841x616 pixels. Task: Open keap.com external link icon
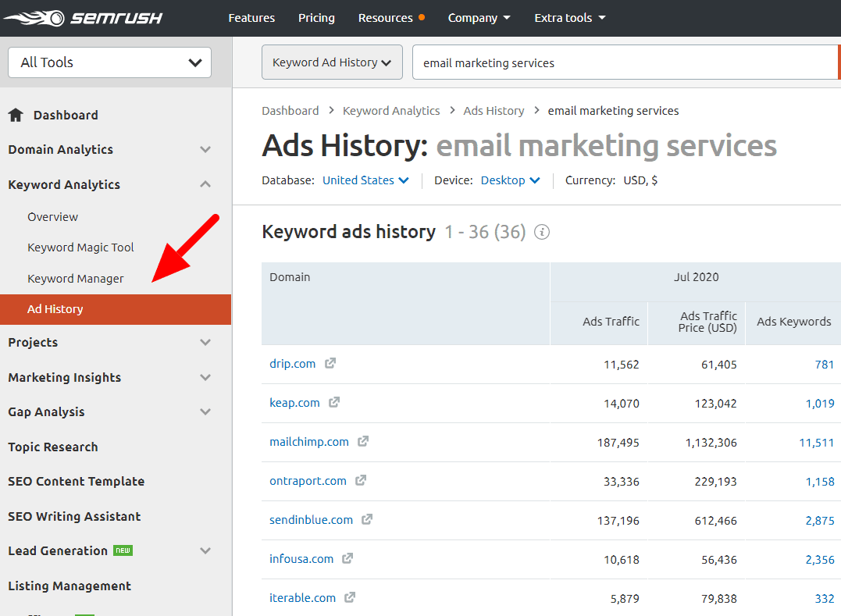[x=334, y=402]
